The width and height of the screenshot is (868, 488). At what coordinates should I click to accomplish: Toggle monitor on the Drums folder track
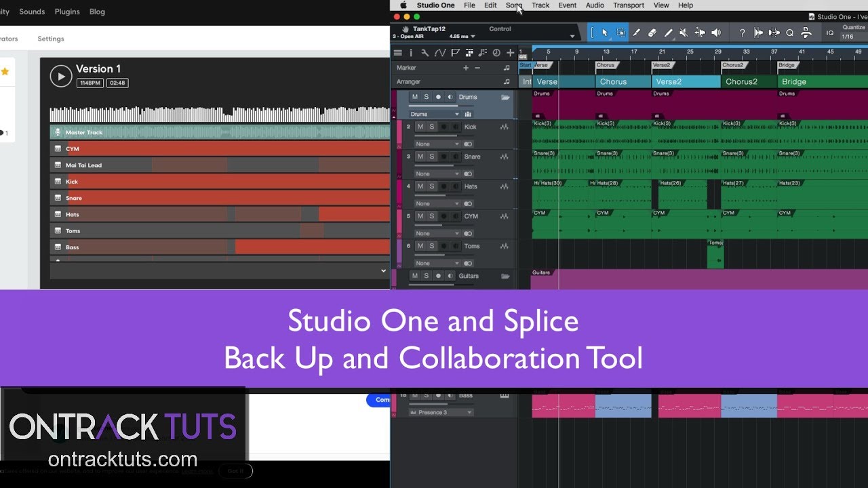point(450,97)
